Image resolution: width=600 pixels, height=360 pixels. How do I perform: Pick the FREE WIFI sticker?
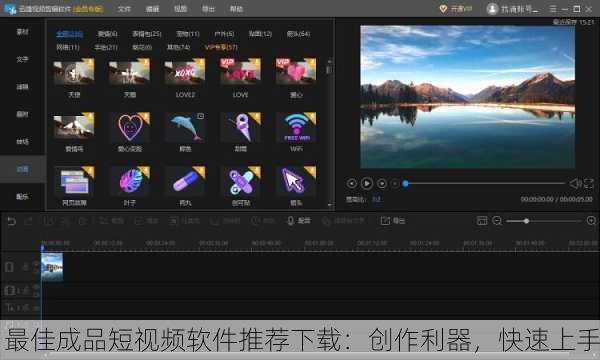pyautogui.click(x=296, y=127)
